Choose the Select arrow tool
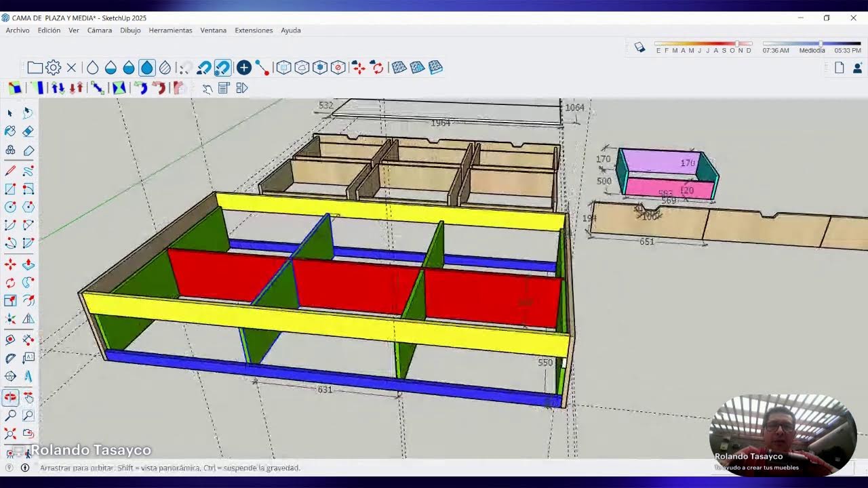Viewport: 868px width, 488px height. 10,113
